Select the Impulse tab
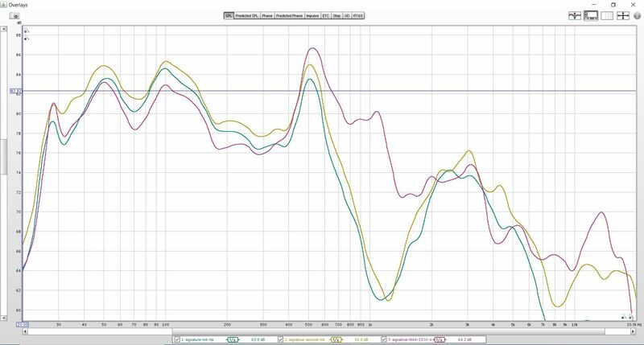The image size is (644, 345). pyautogui.click(x=312, y=15)
